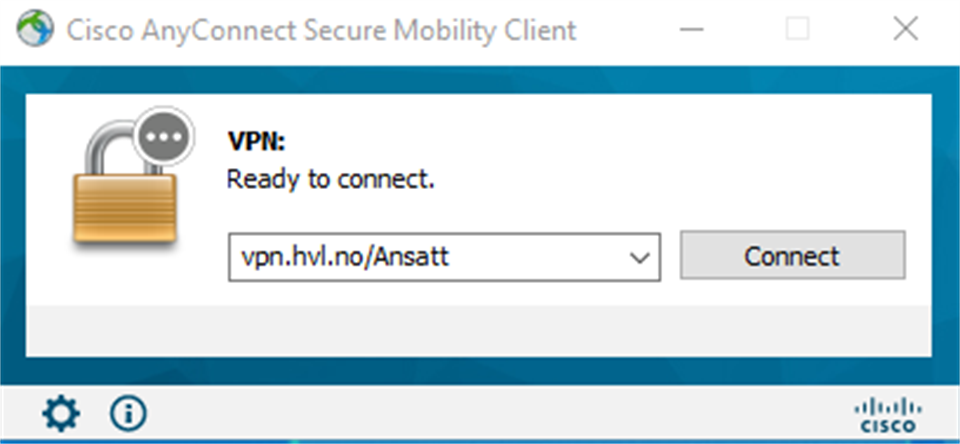The image size is (960, 444).
Task: Click the three-dot status bubble on padlock
Action: (x=159, y=133)
